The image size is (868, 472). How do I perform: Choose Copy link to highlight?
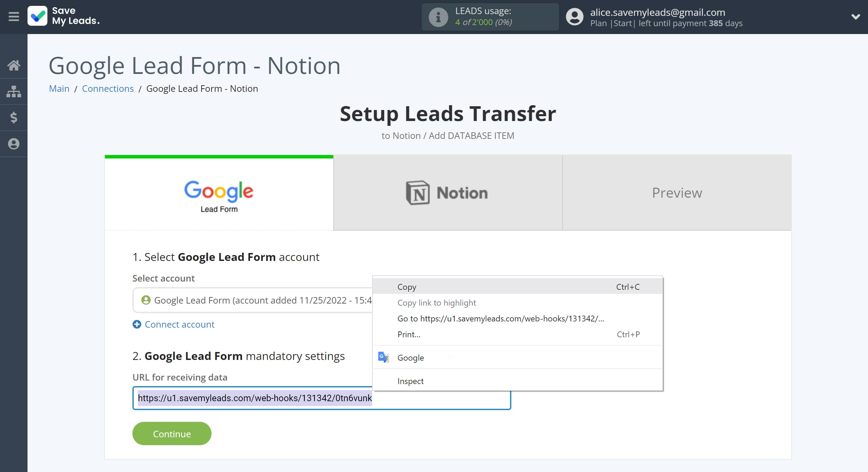pyautogui.click(x=518, y=303)
